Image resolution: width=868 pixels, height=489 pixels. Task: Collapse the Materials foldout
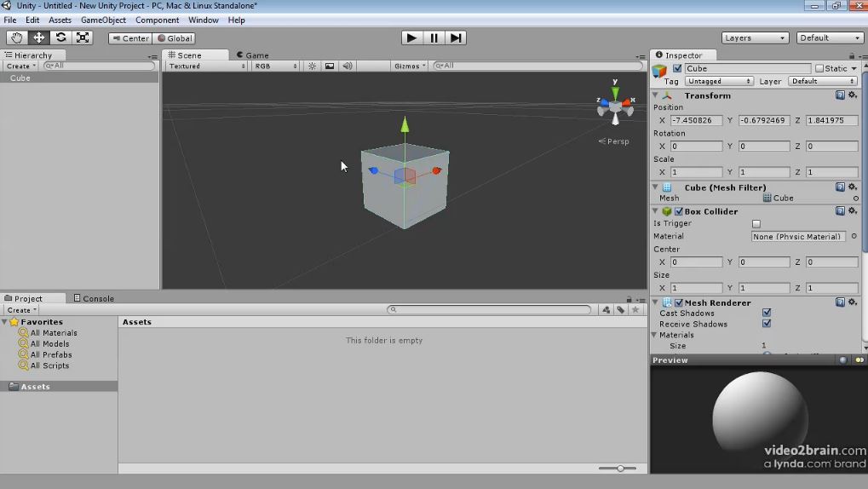(654, 335)
